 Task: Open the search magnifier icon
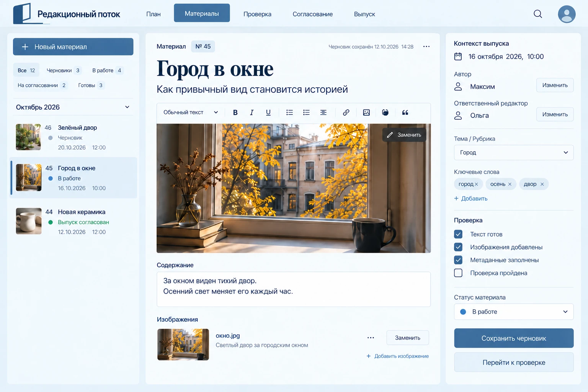pos(538,14)
